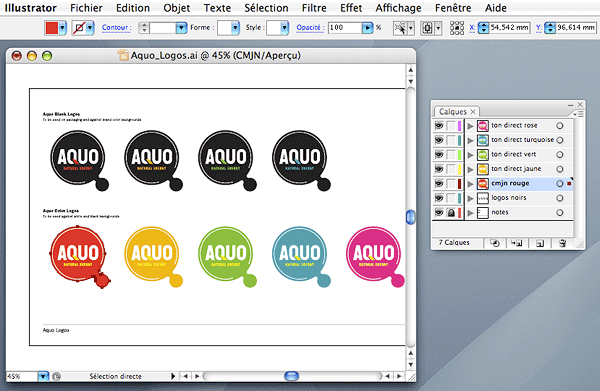Open the Fichier menu
This screenshot has width=600, height=391.
[86, 8]
